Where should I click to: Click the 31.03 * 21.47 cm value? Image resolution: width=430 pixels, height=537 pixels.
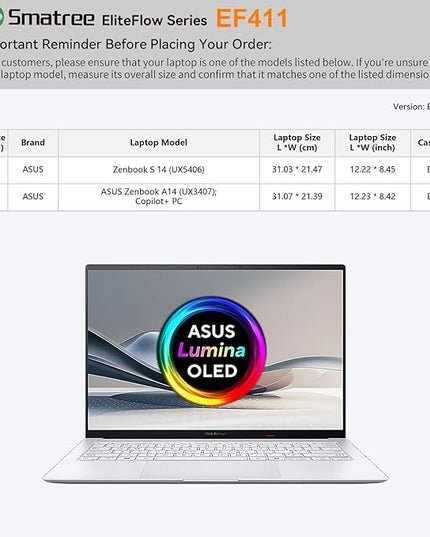pos(297,170)
